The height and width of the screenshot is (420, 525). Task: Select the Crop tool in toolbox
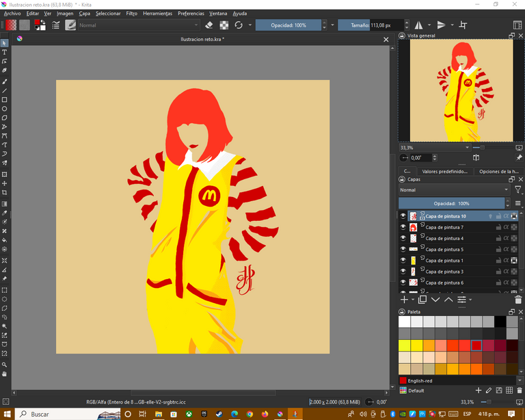point(4,193)
